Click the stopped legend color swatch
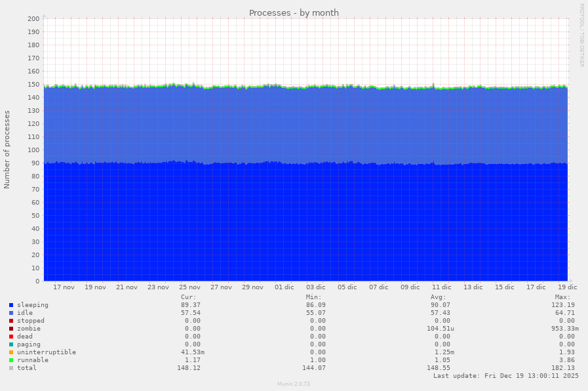588x391 pixels. tap(11, 321)
